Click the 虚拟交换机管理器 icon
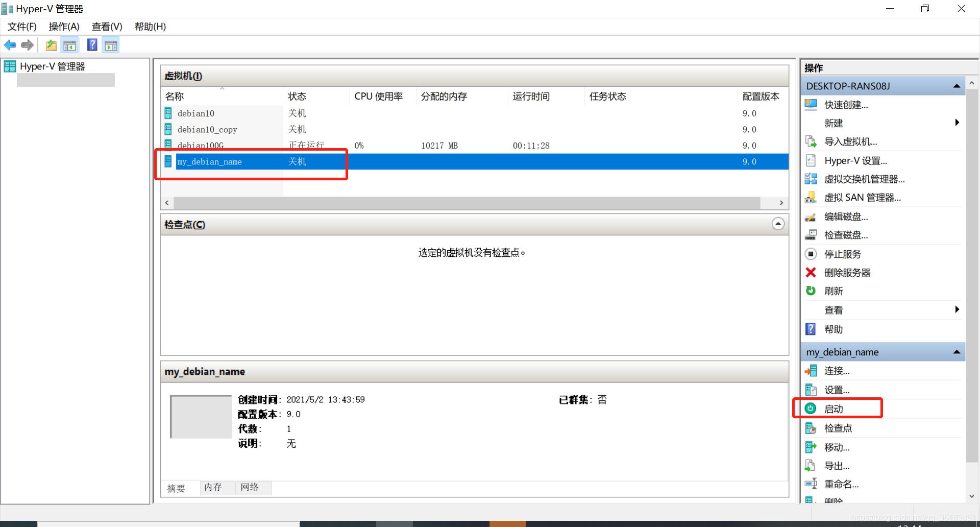The height and width of the screenshot is (527, 980). (811, 179)
